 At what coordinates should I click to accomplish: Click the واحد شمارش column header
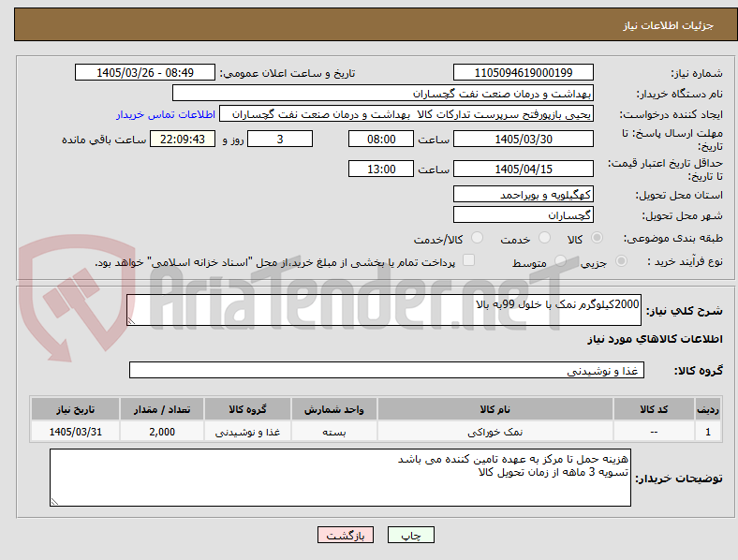[x=333, y=409]
